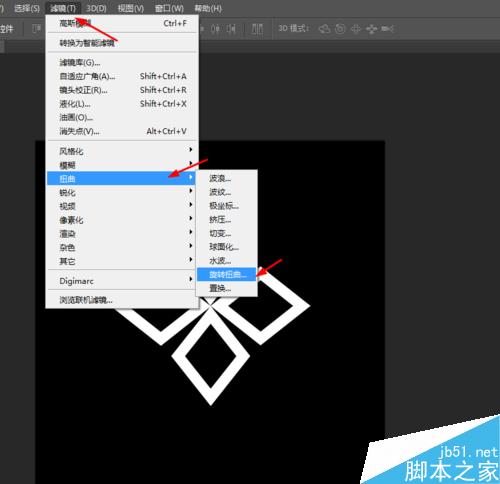This screenshot has height=484, width=500.
Task: Choose 波纹... ripple distortion
Action: pos(227,192)
